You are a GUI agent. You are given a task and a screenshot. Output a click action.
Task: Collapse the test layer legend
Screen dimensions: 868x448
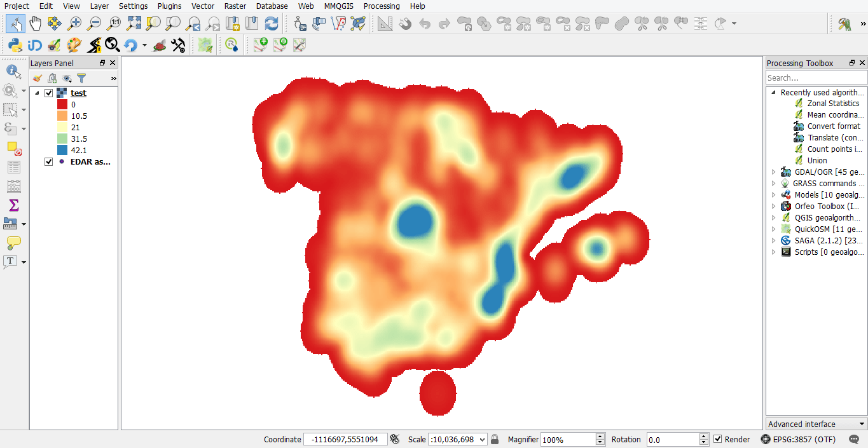coord(37,93)
